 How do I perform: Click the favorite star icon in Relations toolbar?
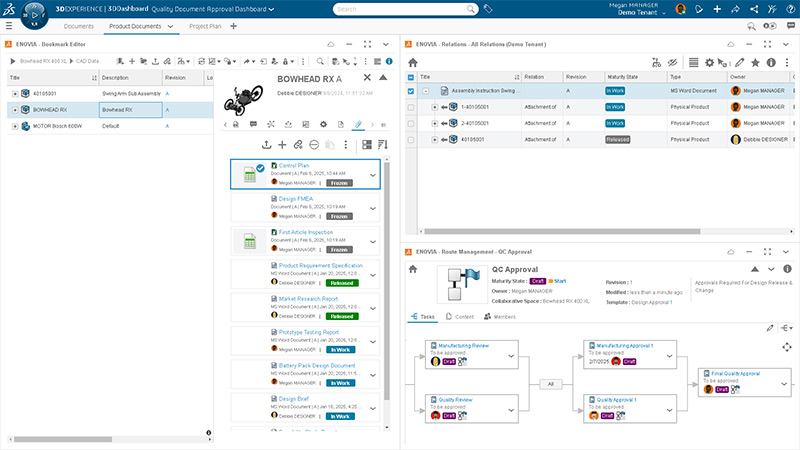click(x=755, y=62)
